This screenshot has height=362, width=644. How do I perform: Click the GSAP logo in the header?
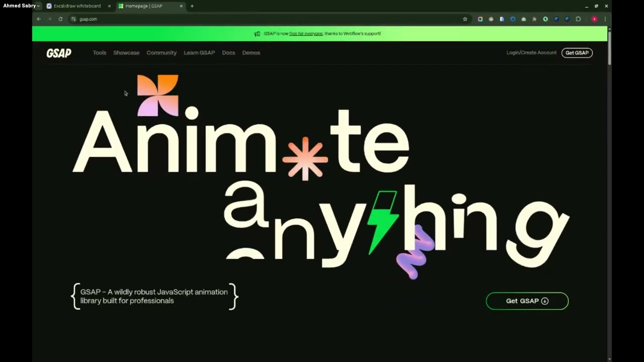click(59, 53)
